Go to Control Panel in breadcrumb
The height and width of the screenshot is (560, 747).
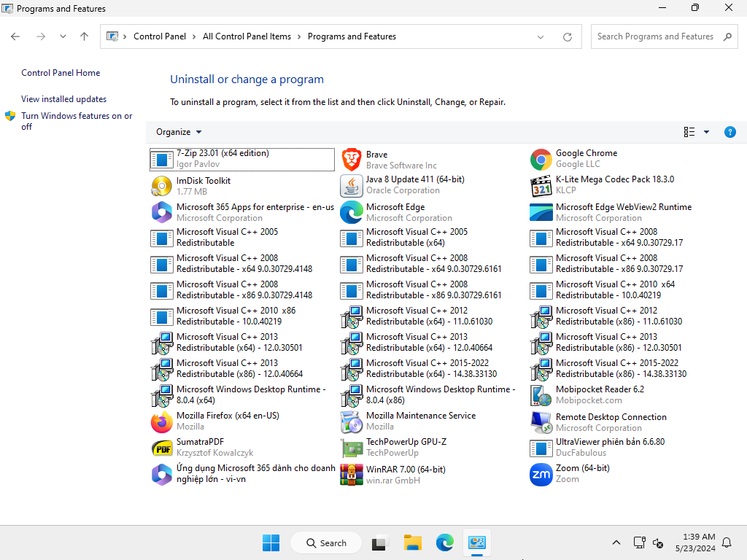[x=160, y=36]
